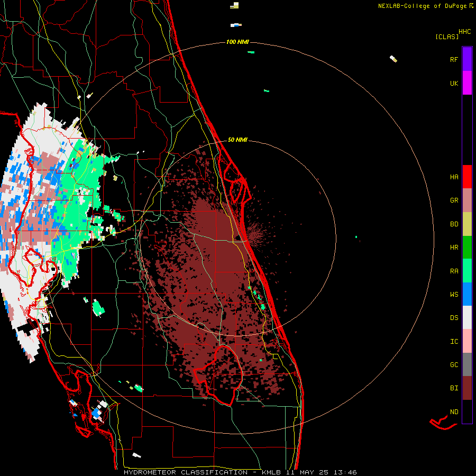The width and height of the screenshot is (476, 476).
Task: Click the "GR" legend label
Action: coord(454,200)
